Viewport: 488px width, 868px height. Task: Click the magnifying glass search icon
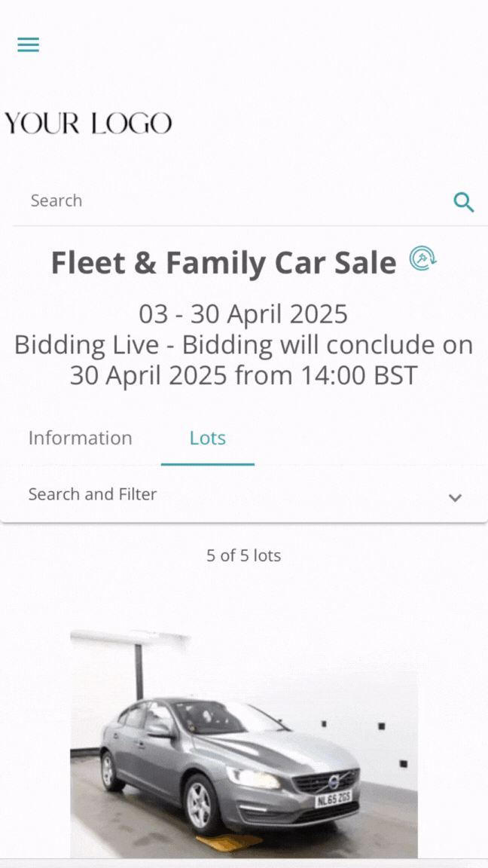click(x=463, y=202)
